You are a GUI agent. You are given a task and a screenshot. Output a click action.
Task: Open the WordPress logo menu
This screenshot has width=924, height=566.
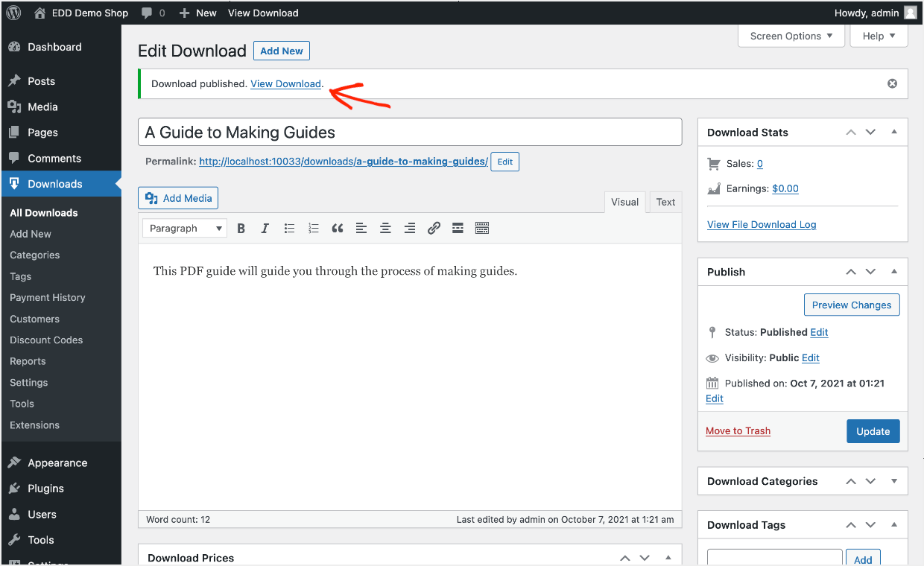pos(13,12)
